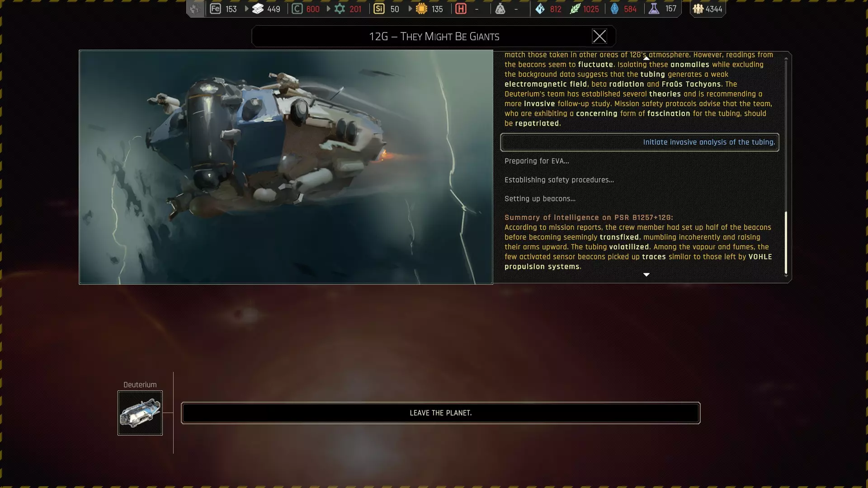This screenshot has height=488, width=868.
Task: Click the population crew icon
Action: [698, 9]
